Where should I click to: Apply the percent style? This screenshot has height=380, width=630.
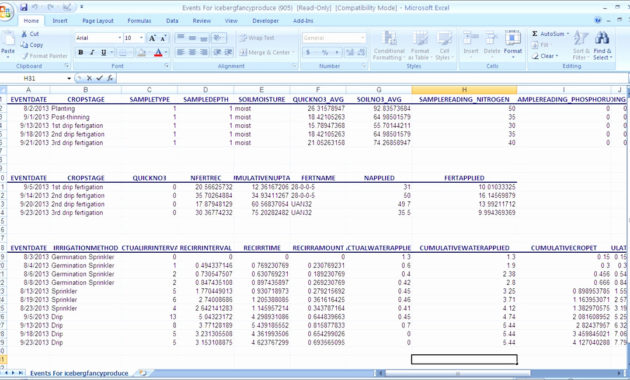325,52
